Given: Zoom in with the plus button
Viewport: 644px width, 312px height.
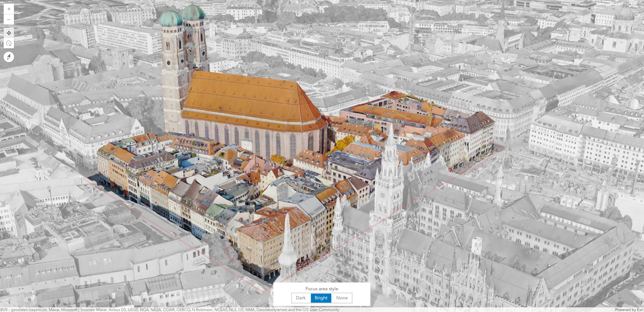Looking at the screenshot, I should coord(9,9).
